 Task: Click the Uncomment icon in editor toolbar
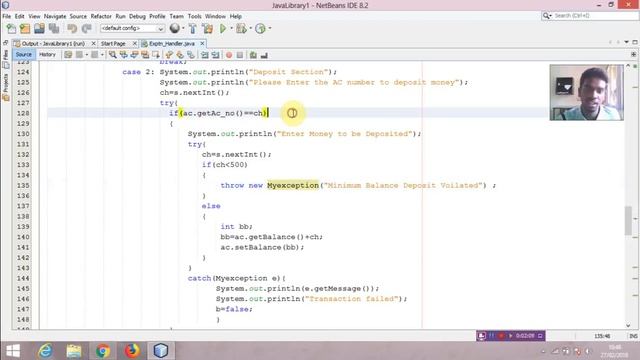pos(264,55)
